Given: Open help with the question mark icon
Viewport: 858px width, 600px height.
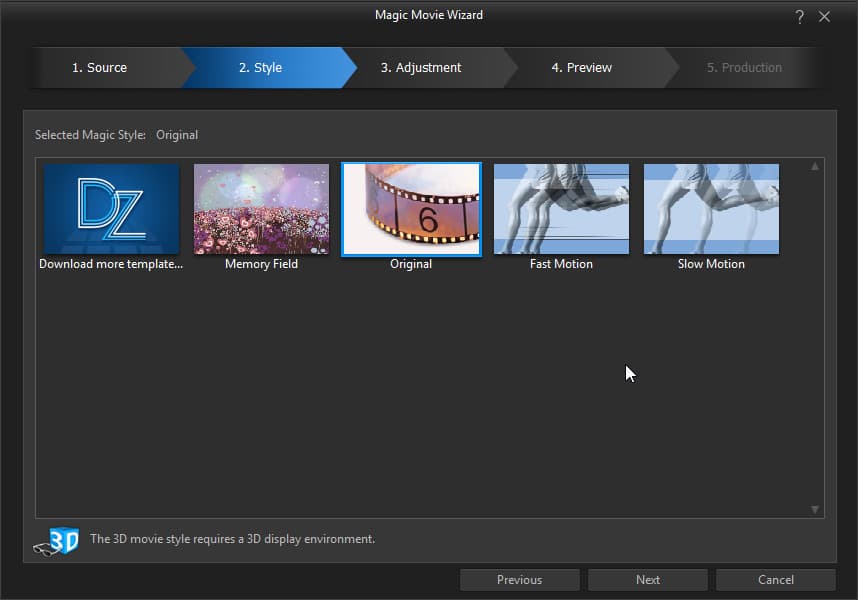Looking at the screenshot, I should click(799, 17).
